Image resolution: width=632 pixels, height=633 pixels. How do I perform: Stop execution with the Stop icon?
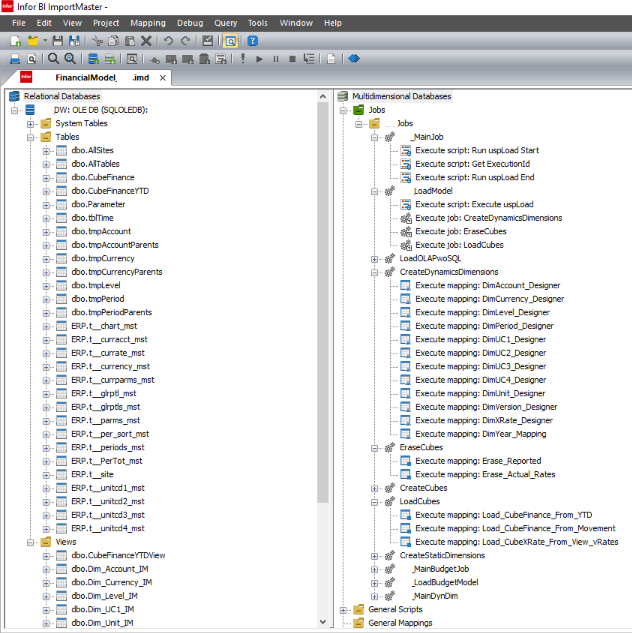[x=293, y=59]
